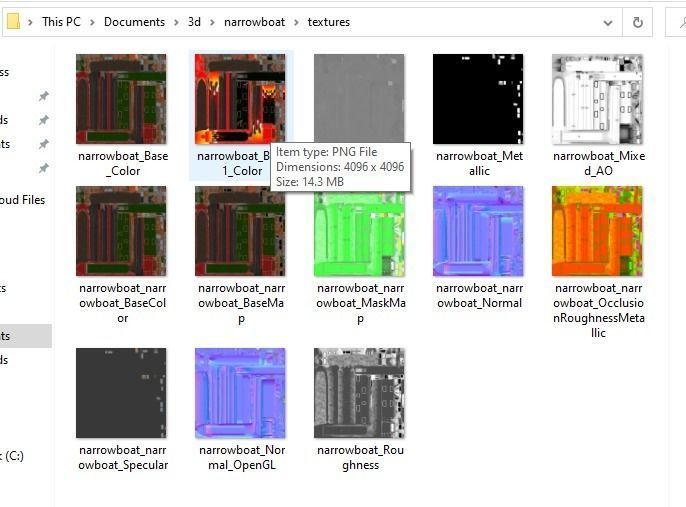This screenshot has height=507, width=686.
Task: Click the narrowboat_narrowboat_Normal file name
Action: coord(480,295)
